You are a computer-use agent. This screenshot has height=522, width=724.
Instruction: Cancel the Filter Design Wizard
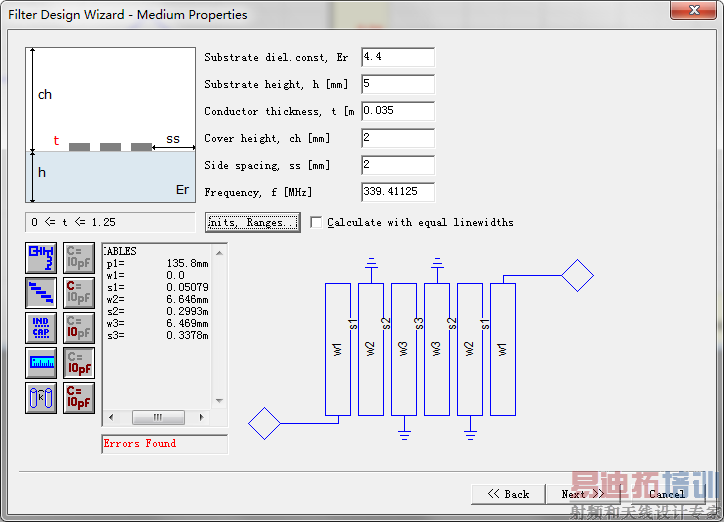666,494
